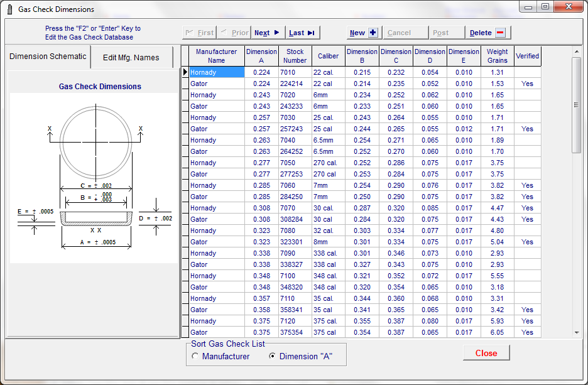Screen dimensions: 588x385
Task: Click stock number 257243
Action: click(x=295, y=129)
